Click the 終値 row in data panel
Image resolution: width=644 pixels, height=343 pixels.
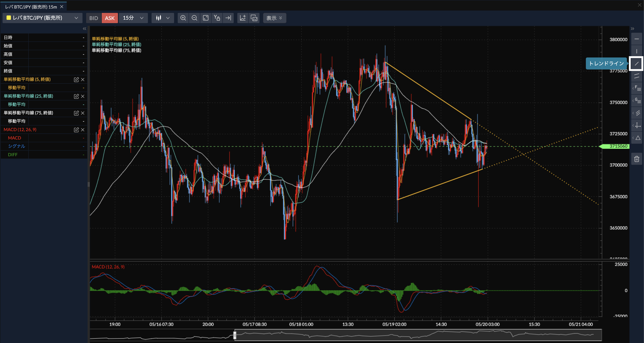44,71
